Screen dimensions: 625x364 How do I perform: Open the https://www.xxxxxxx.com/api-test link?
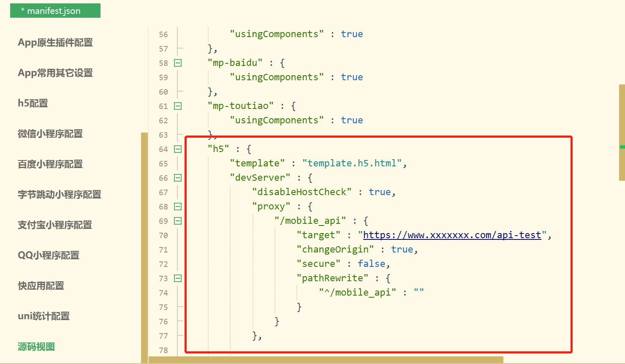pyautogui.click(x=452, y=235)
